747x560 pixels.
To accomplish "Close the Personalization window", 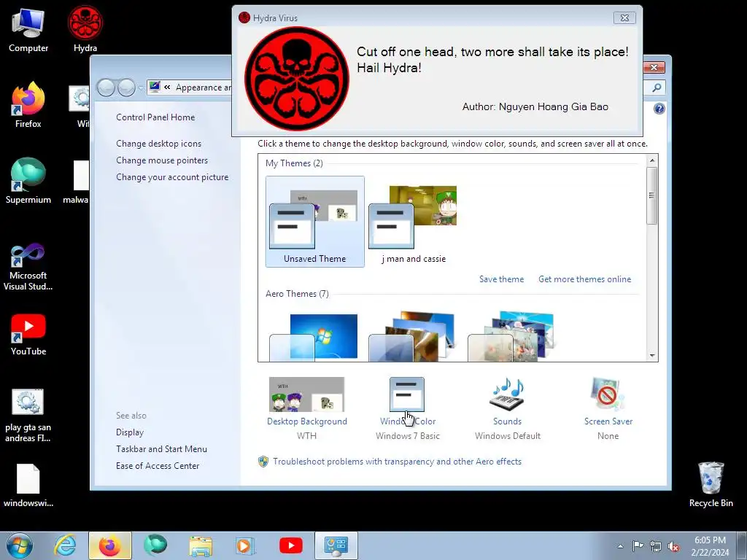I will click(654, 68).
